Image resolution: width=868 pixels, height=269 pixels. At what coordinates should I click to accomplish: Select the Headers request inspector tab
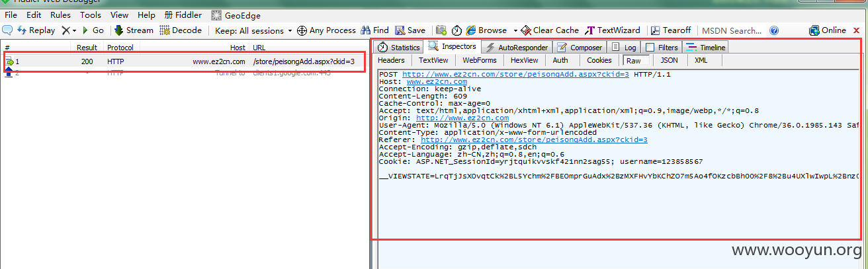pyautogui.click(x=391, y=61)
